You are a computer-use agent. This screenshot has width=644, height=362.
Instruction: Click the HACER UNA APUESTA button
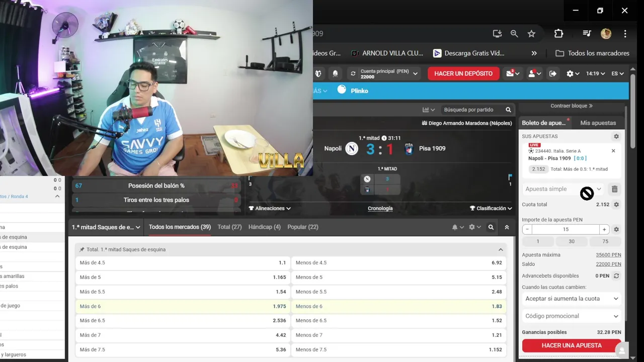pos(572,345)
